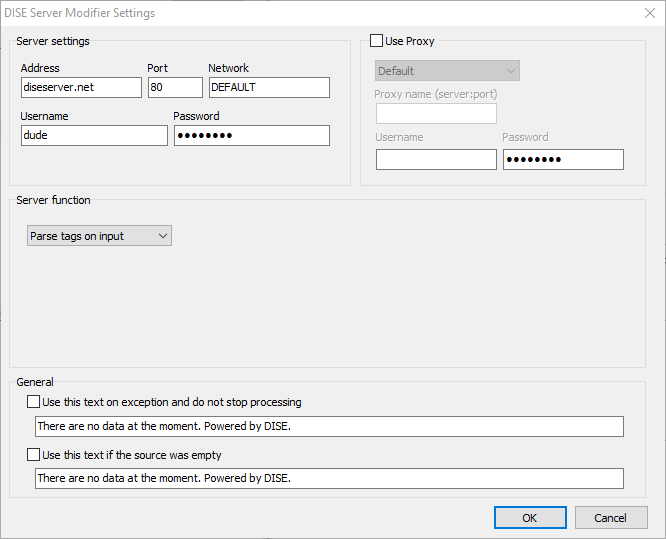Tick 'Use this text on exception' checkbox
The image size is (666, 539).
coord(34,402)
